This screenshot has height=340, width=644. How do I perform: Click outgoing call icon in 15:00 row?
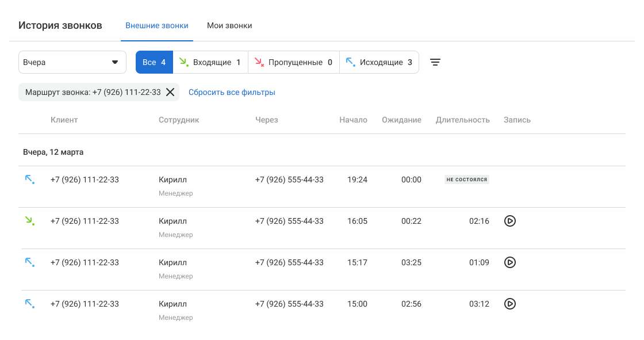click(30, 304)
